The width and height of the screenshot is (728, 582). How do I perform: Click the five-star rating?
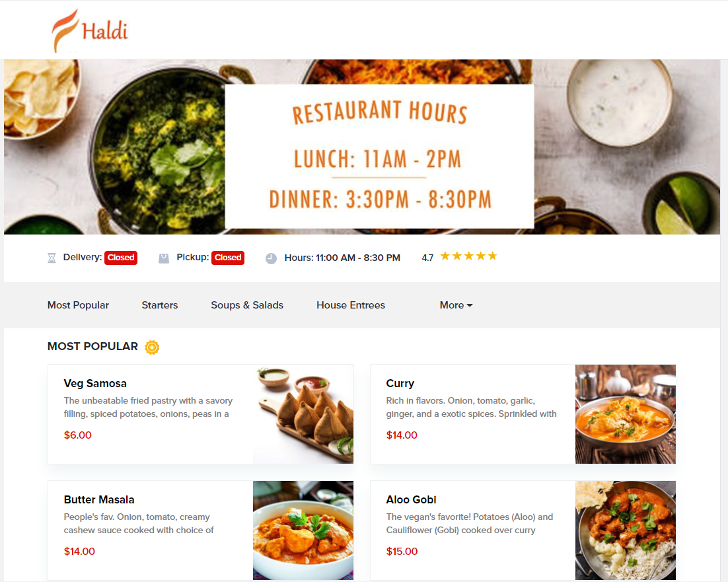click(x=468, y=256)
